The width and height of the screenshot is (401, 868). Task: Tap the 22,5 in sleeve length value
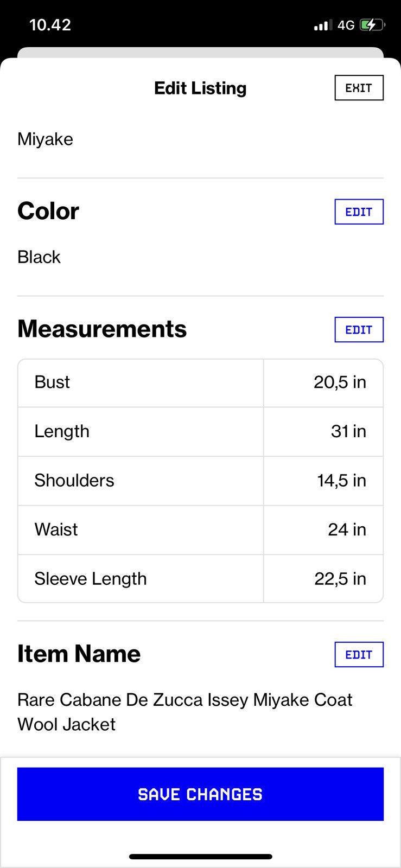point(340,579)
